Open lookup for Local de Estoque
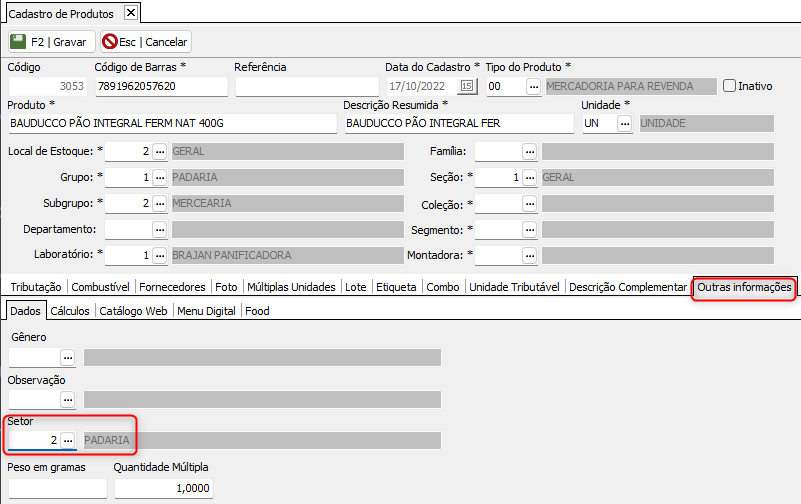The image size is (801, 504). [159, 152]
